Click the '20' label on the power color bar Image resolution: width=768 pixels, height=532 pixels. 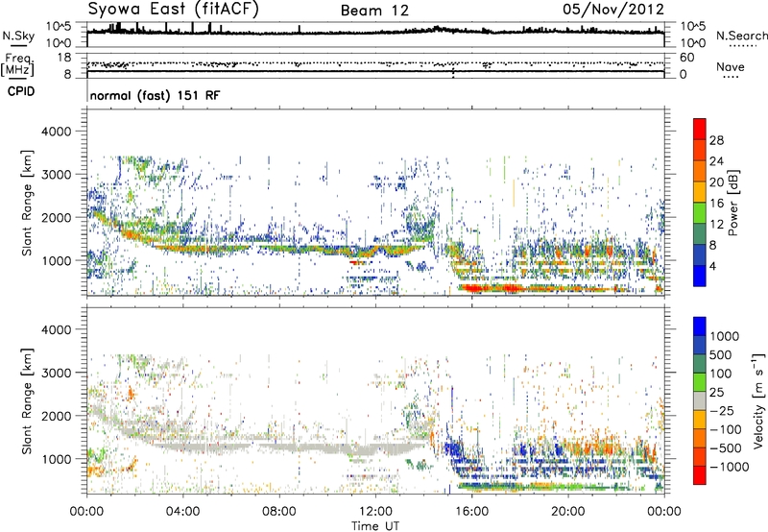coord(716,182)
